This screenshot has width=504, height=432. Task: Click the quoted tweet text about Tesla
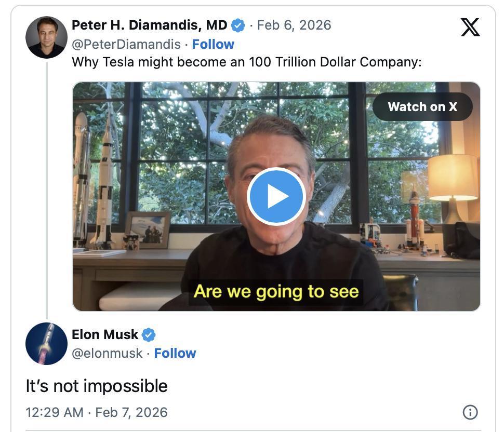click(x=246, y=62)
